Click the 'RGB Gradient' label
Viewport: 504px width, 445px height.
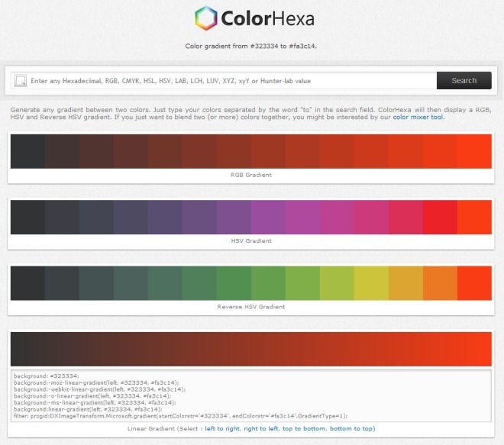click(251, 175)
